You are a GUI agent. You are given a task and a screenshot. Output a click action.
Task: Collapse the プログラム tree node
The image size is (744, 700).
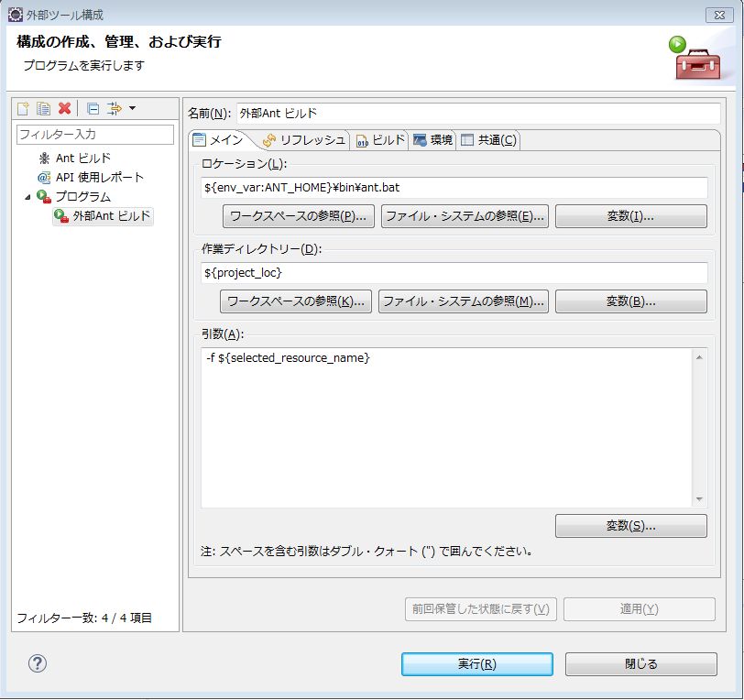27,194
